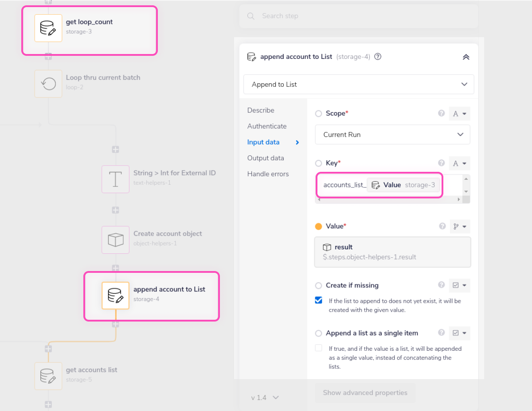
Task: Enable Append a list as single item checkbox
Action: coord(319,348)
